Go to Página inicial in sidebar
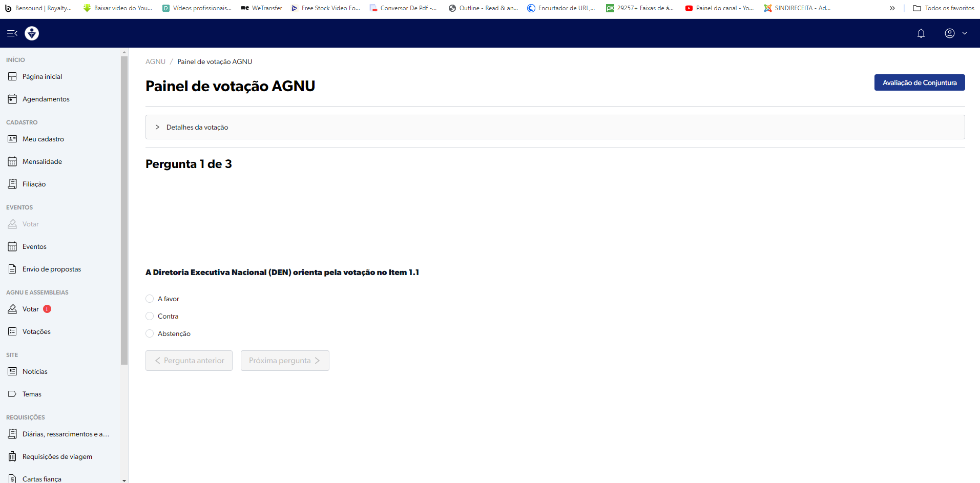Screen dimensions: 980x483 click(x=42, y=77)
